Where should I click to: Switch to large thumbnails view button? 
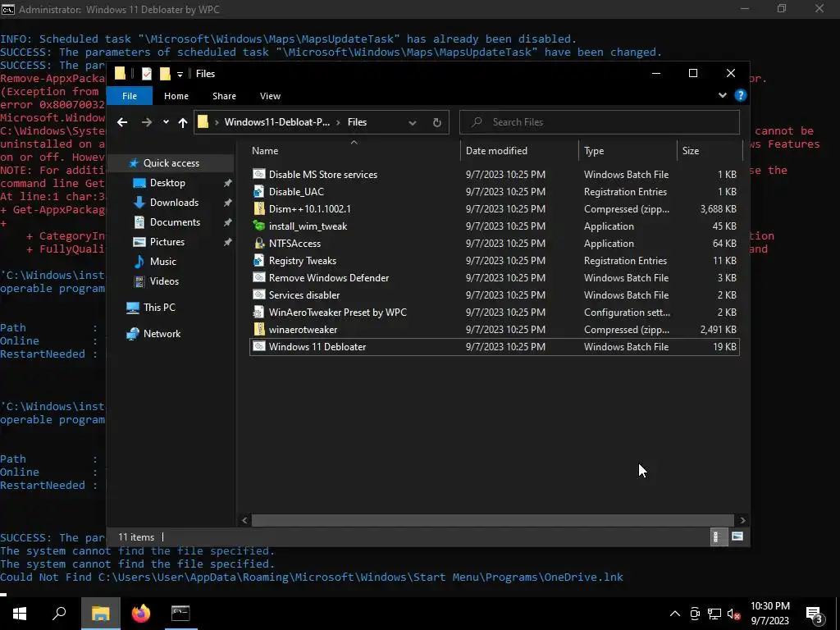(x=737, y=536)
